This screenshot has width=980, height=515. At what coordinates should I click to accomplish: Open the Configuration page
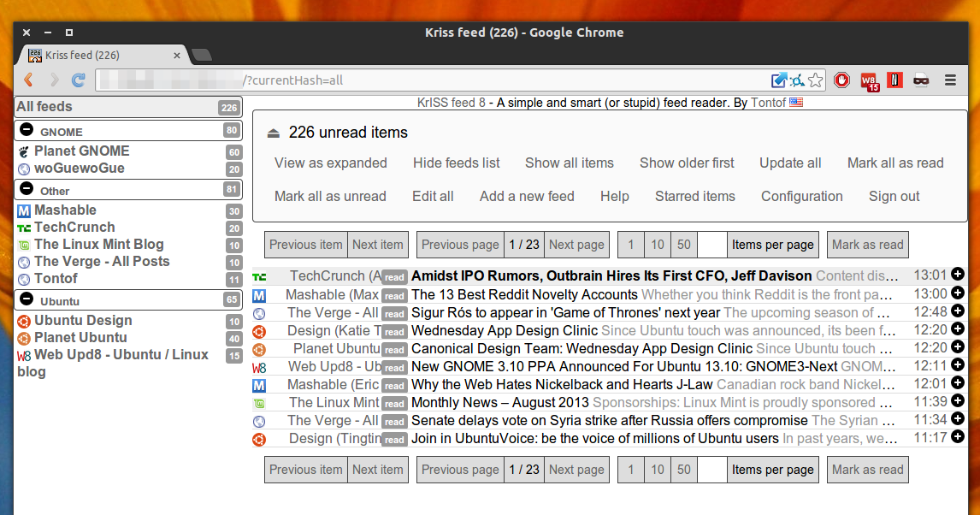[x=802, y=196]
